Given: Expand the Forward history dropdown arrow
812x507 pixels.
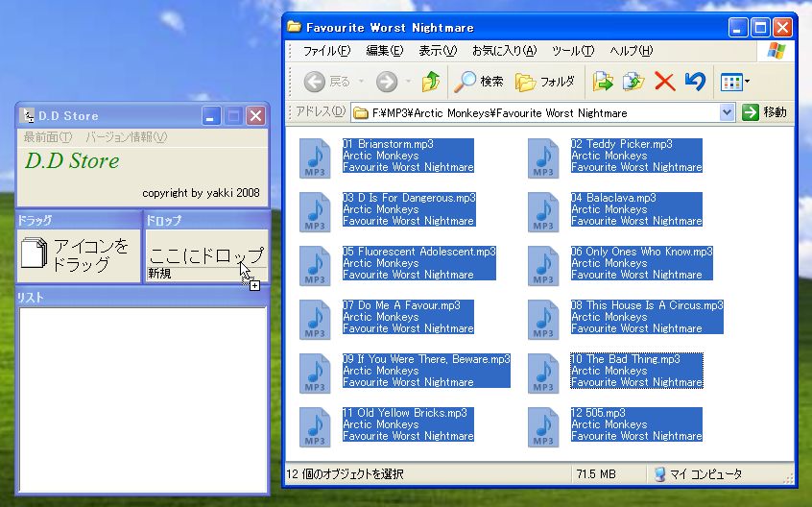Looking at the screenshot, I should coord(408,82).
